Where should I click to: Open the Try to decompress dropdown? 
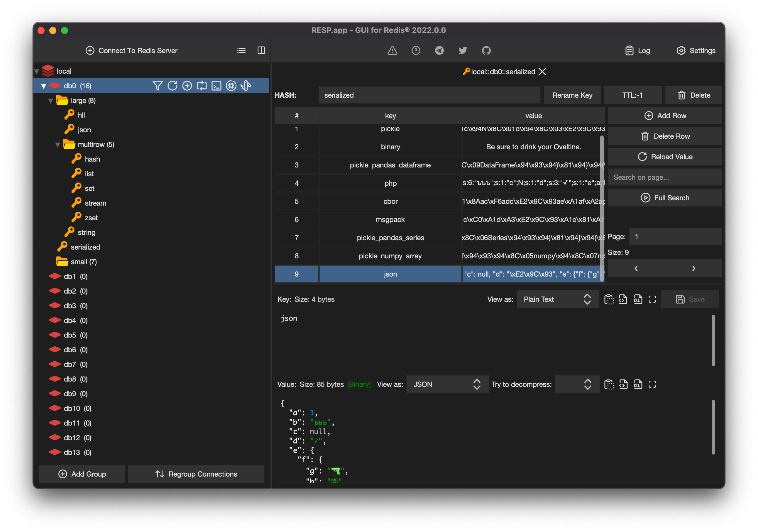pyautogui.click(x=577, y=384)
